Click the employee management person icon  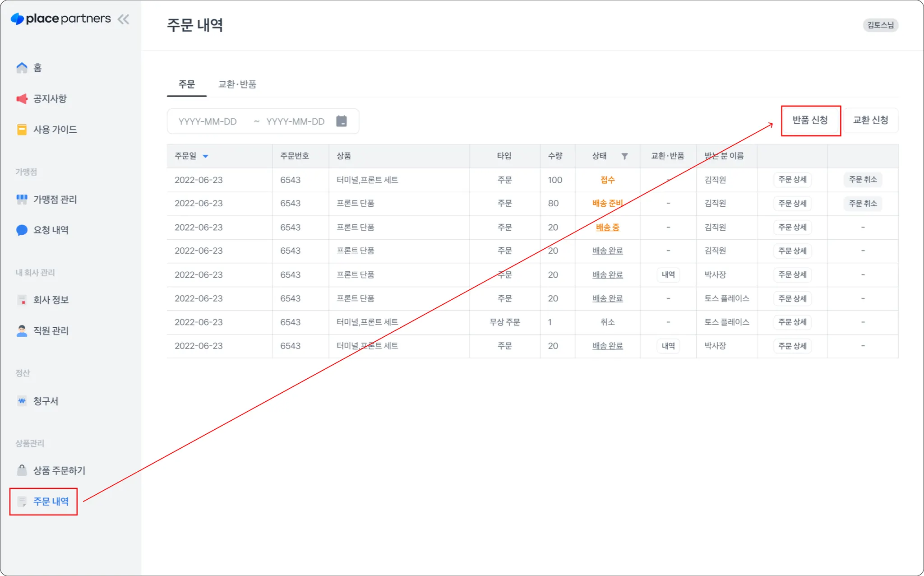(x=22, y=331)
